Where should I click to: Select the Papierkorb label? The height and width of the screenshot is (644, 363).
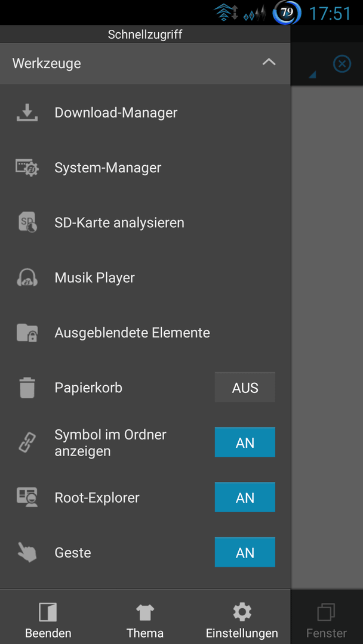(x=88, y=388)
